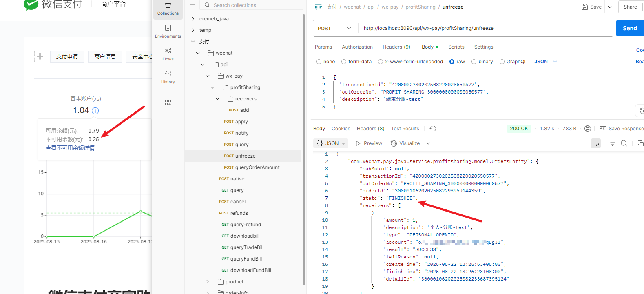Open the POST native request

pos(232,179)
